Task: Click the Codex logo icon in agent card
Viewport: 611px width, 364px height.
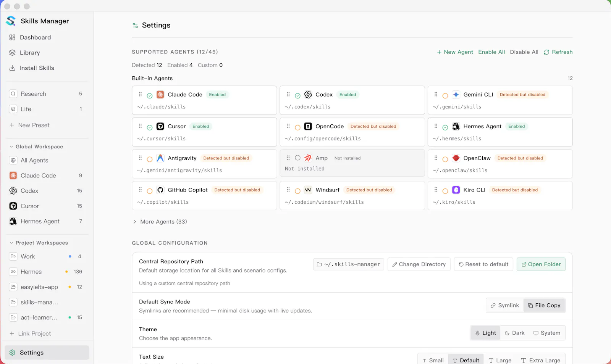Action: [308, 95]
